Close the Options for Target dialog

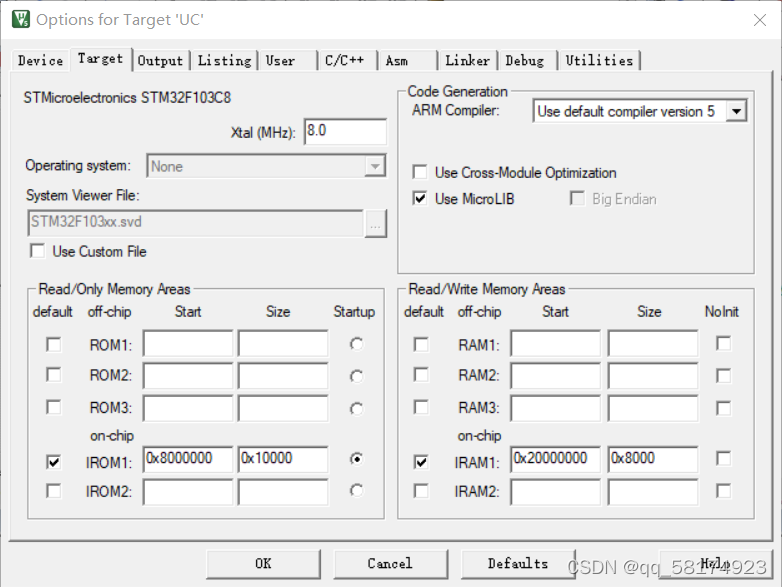point(760,20)
